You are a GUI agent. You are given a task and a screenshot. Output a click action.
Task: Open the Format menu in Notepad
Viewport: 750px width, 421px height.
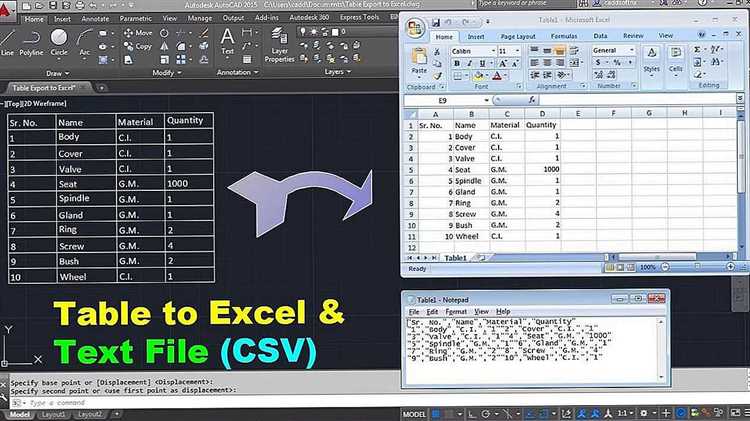456,311
